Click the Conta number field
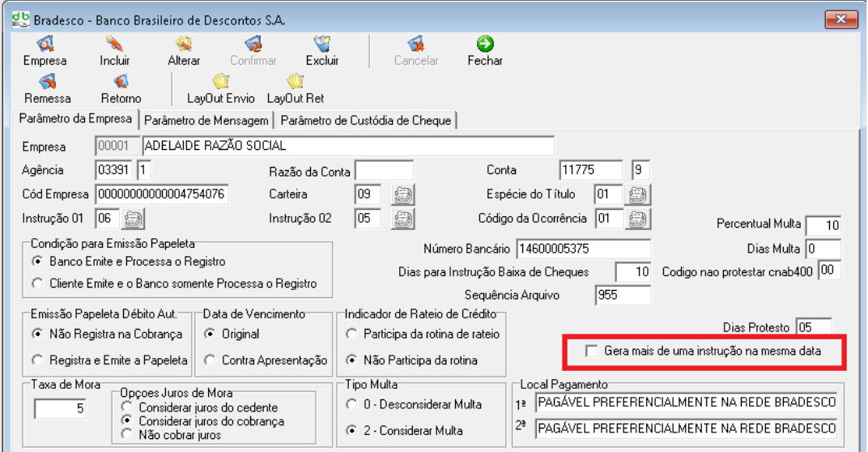868x452 pixels. click(x=591, y=169)
